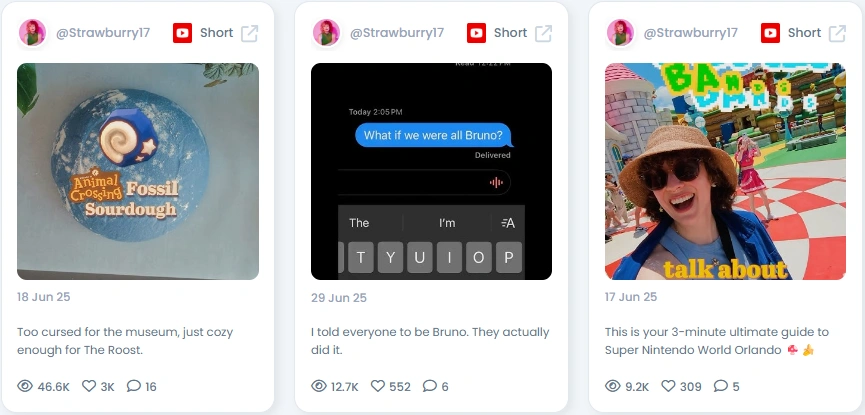Click the 'Short' label on the first card
Viewport: 865px width, 415px height.
pyautogui.click(x=216, y=33)
